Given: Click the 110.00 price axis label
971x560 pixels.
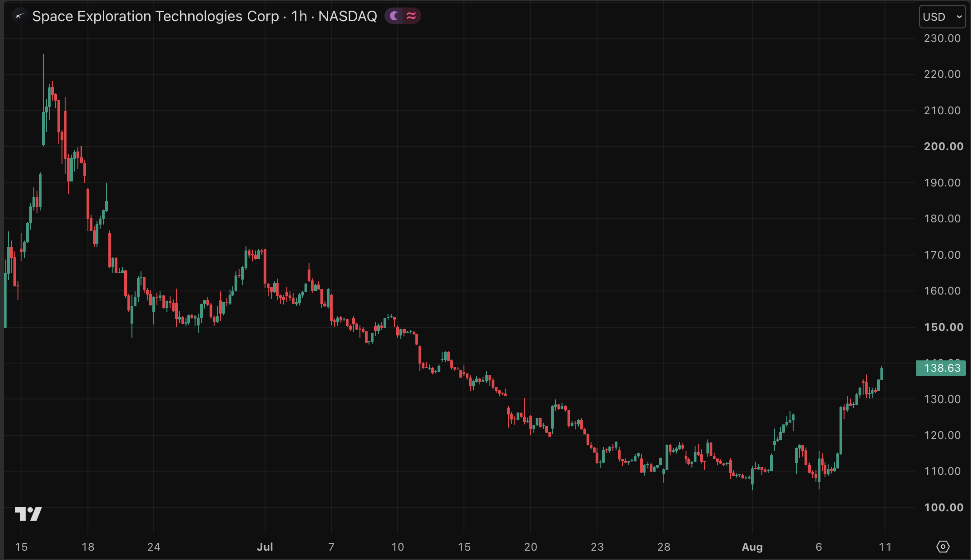Looking at the screenshot, I should click(942, 471).
